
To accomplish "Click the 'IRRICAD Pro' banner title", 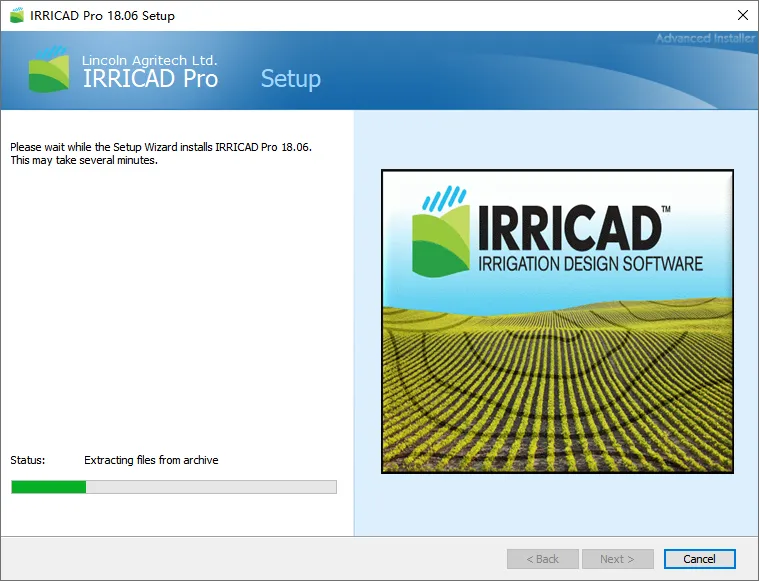I will (150, 79).
